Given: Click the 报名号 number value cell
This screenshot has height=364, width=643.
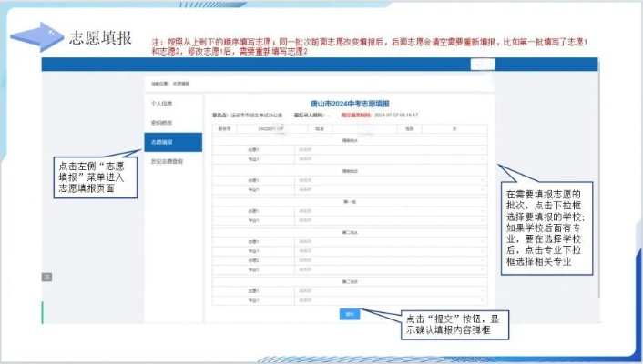Looking at the screenshot, I should tap(272, 128).
